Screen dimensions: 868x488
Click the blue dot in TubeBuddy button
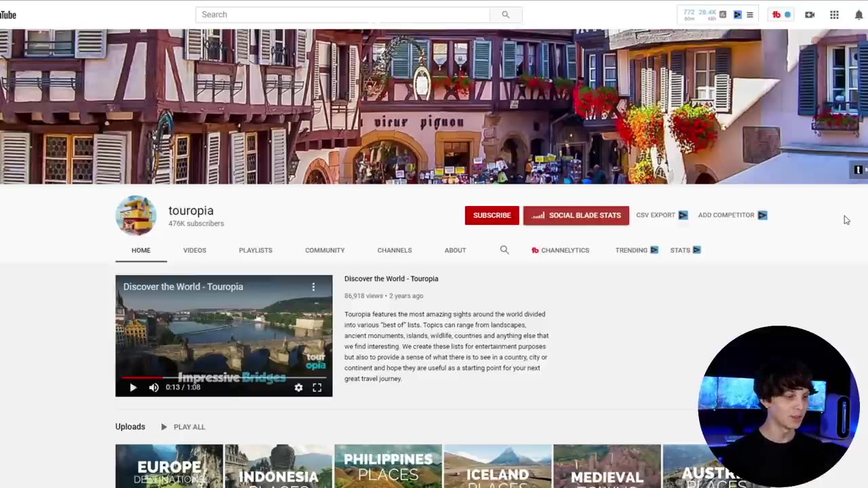tap(787, 15)
